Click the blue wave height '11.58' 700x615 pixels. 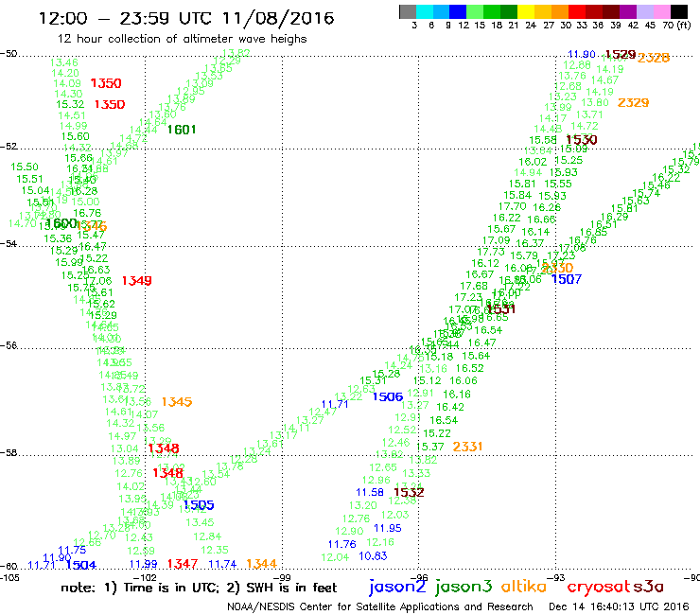point(370,492)
